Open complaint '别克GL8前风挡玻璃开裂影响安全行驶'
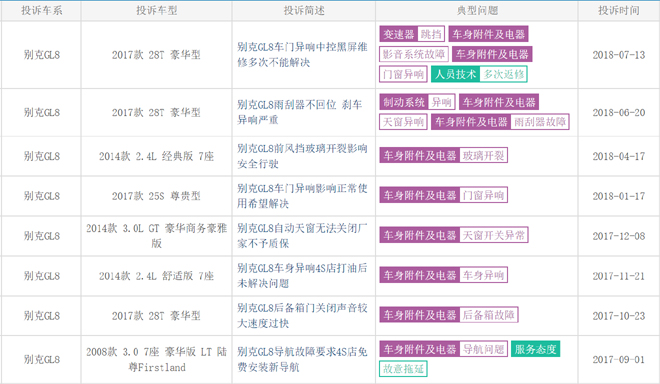The height and width of the screenshot is (384, 660). [302, 156]
